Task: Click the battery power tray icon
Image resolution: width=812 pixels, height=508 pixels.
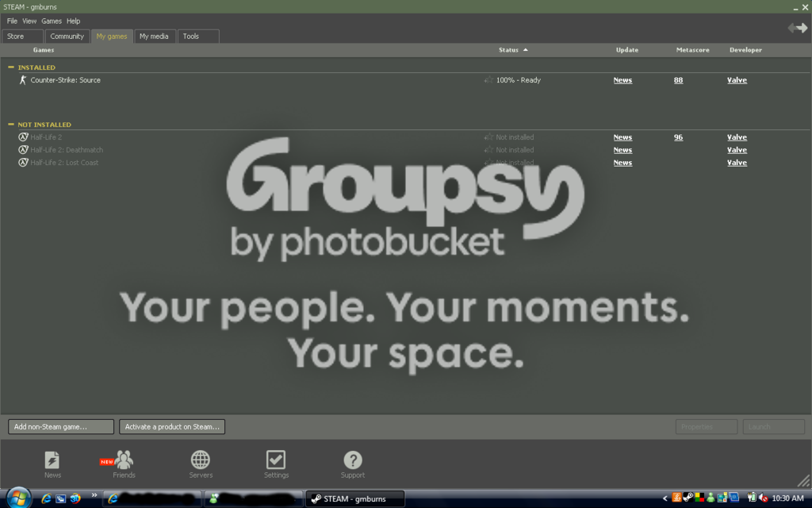Action: [x=752, y=498]
